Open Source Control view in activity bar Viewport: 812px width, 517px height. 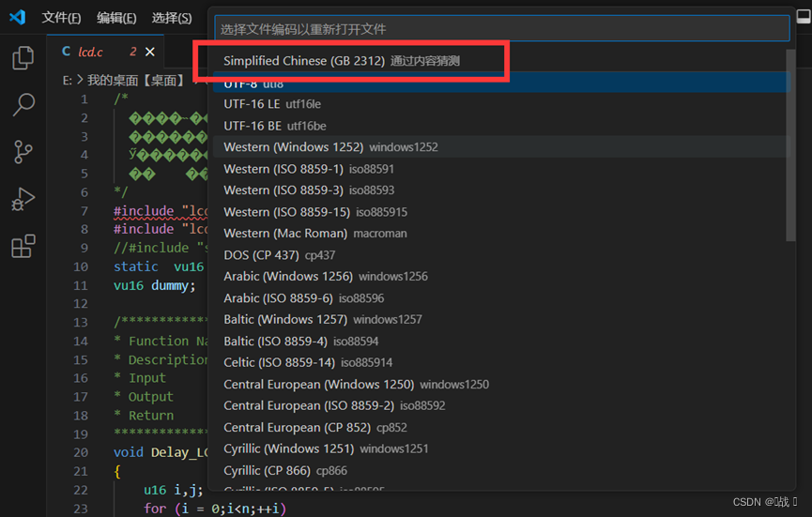[x=23, y=152]
